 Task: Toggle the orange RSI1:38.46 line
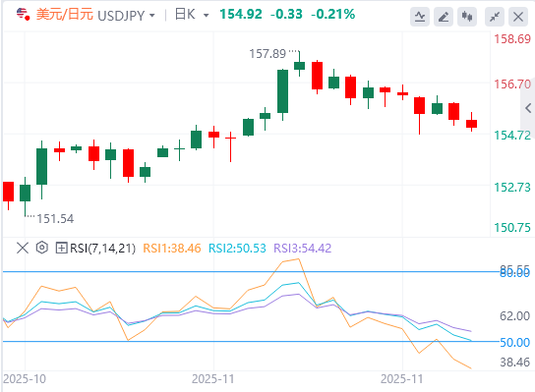coord(172,249)
